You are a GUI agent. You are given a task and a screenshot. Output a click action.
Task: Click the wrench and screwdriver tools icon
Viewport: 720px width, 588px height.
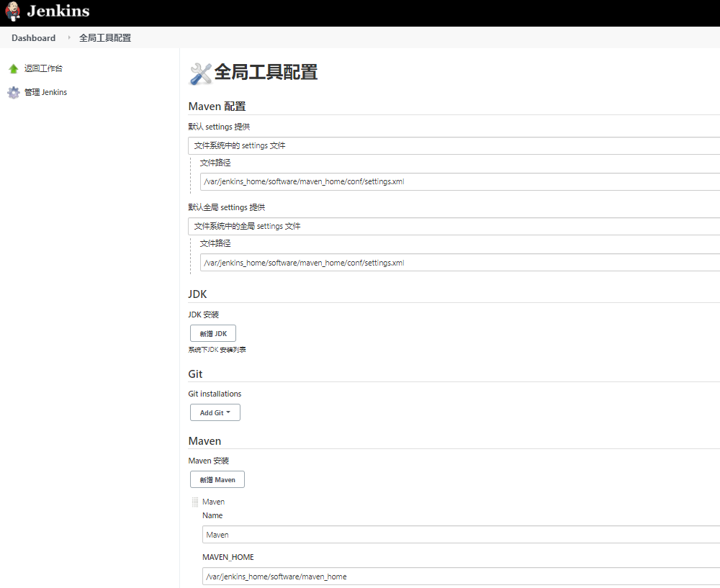click(x=200, y=73)
